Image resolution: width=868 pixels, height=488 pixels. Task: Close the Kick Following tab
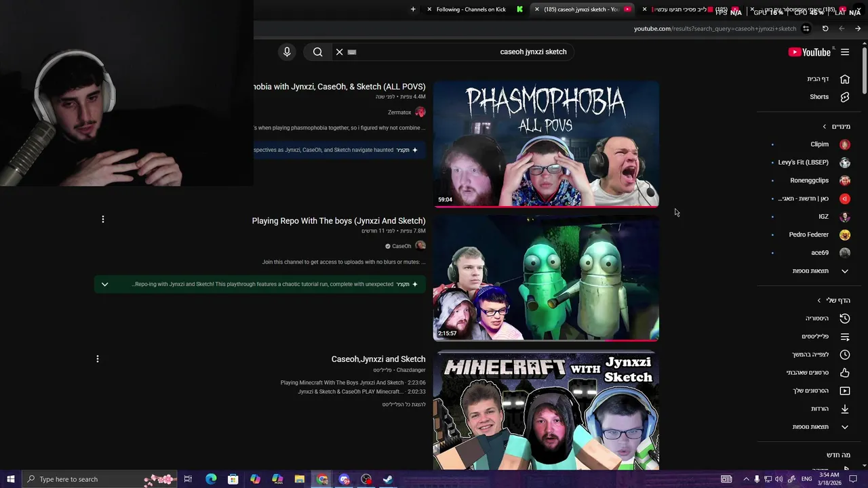(x=429, y=9)
